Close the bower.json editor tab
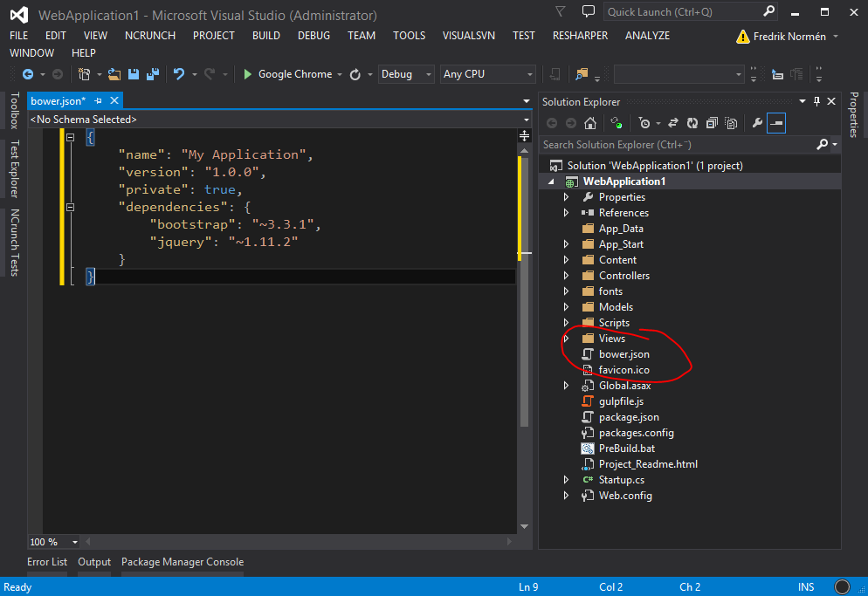 (114, 100)
